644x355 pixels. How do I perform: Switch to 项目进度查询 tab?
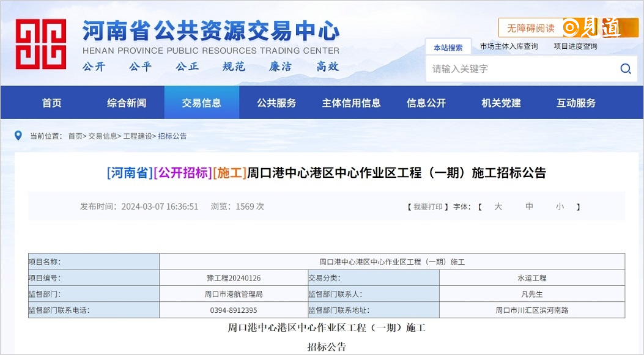(575, 46)
